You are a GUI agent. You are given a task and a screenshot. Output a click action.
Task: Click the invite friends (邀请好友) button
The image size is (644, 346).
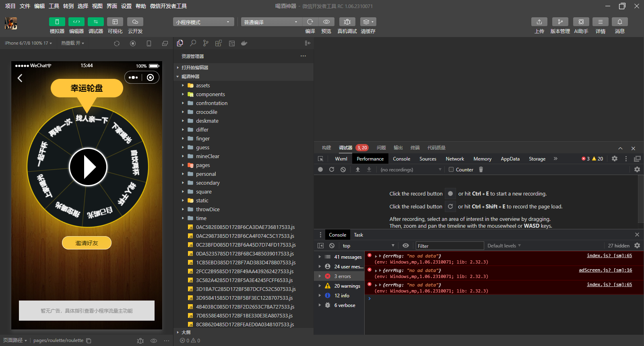pyautogui.click(x=87, y=243)
